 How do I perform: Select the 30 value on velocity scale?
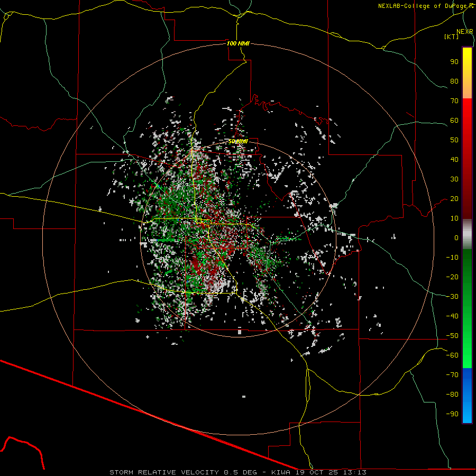pyautogui.click(x=454, y=179)
